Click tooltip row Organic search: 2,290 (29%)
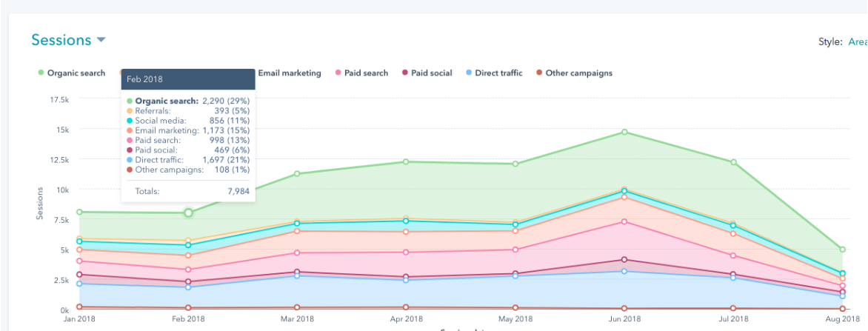The image size is (868, 331). (188, 101)
